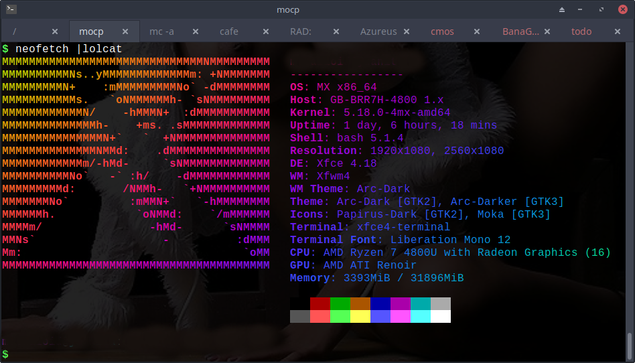
Task: Click the Uptime "1 day, 6 hours" line
Action: (x=394, y=126)
